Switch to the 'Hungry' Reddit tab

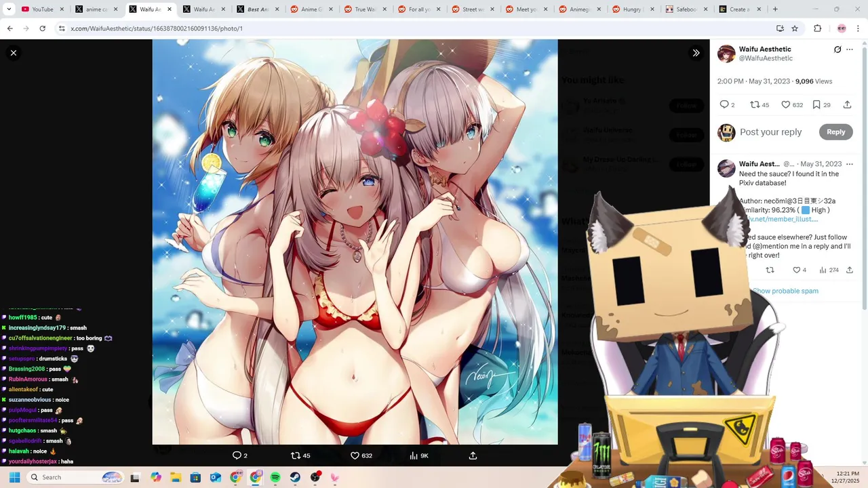pos(633,9)
